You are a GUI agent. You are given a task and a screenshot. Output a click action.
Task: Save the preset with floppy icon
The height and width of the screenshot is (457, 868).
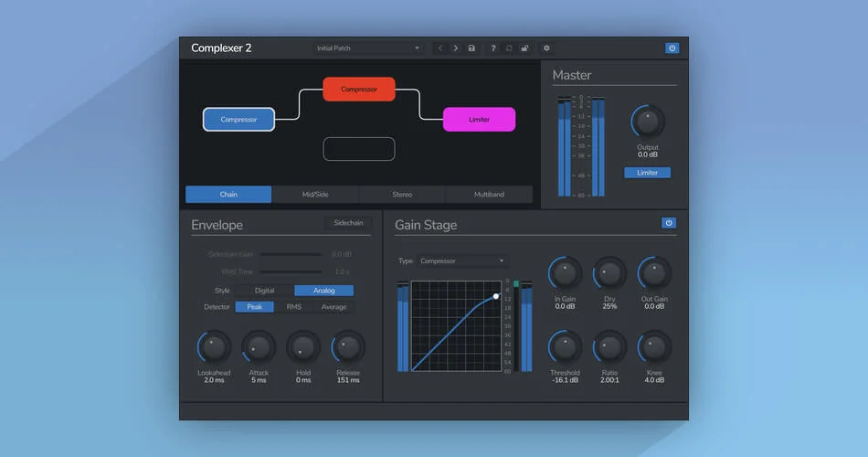471,48
